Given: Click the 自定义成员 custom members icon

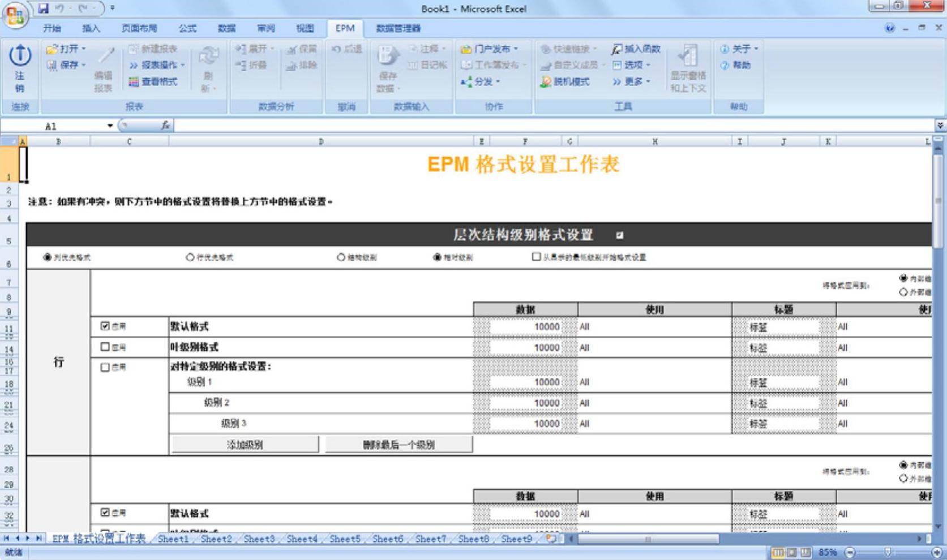Looking at the screenshot, I should pyautogui.click(x=546, y=65).
